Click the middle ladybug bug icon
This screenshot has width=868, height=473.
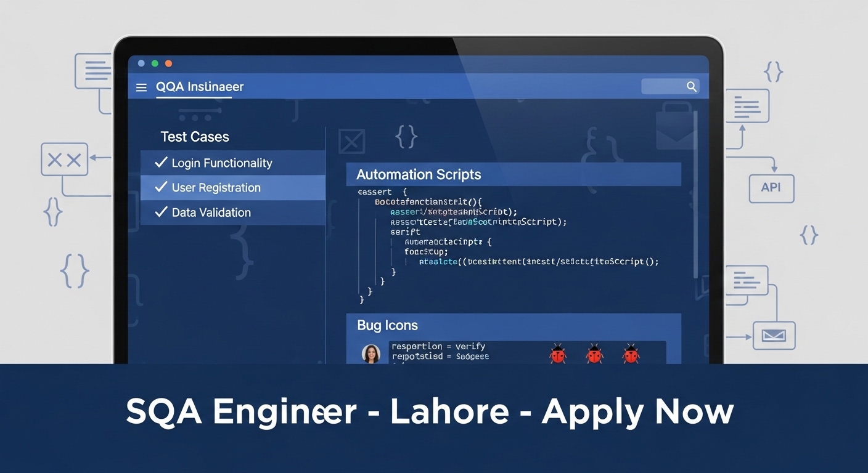point(594,354)
